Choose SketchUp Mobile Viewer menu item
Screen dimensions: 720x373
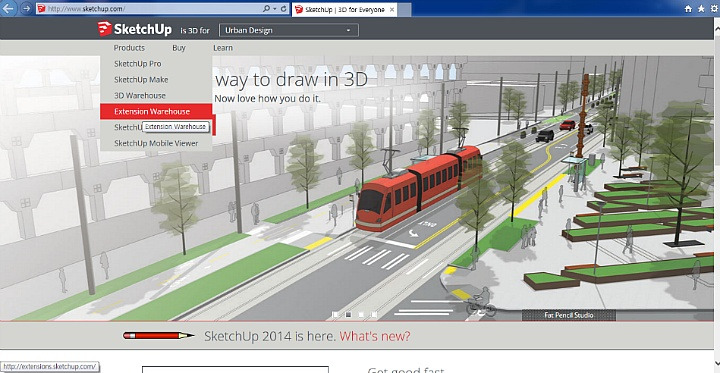click(156, 143)
